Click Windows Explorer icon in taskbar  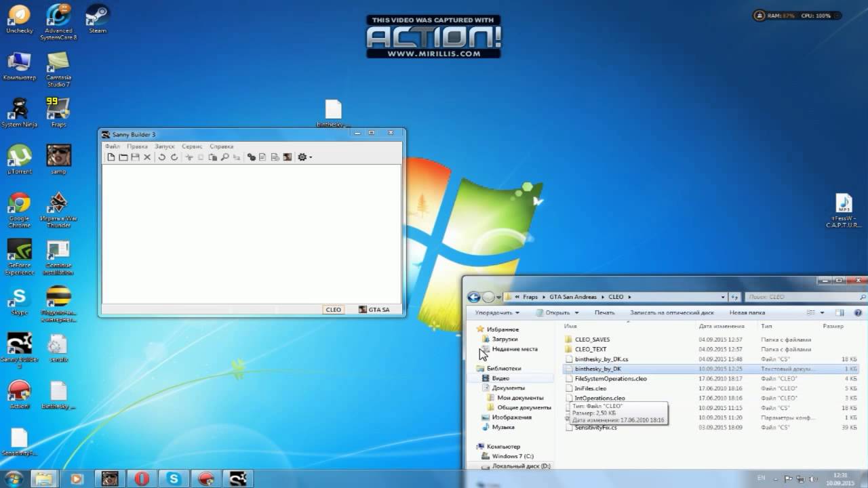point(43,479)
